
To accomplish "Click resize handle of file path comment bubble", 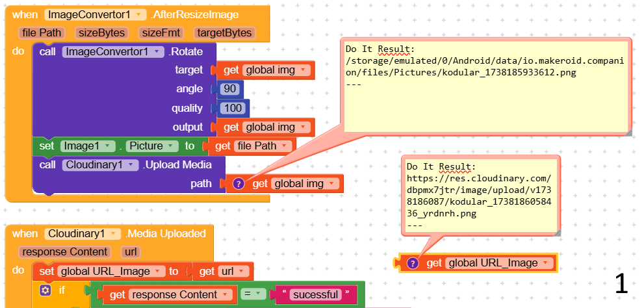I will point(628,133).
